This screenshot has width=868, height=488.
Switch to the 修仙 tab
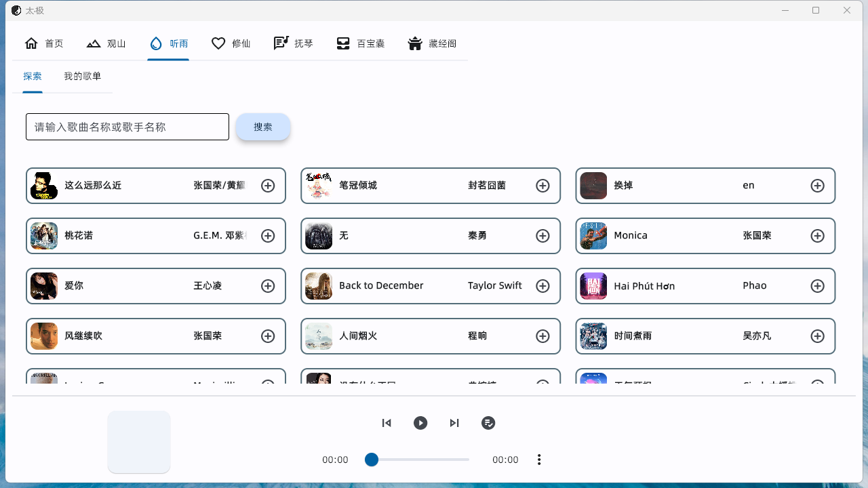coord(231,43)
